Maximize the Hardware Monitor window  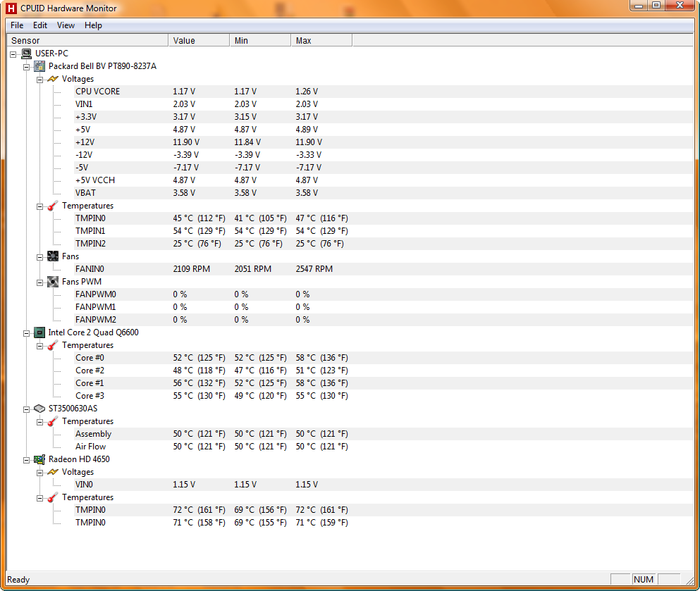[x=656, y=6]
